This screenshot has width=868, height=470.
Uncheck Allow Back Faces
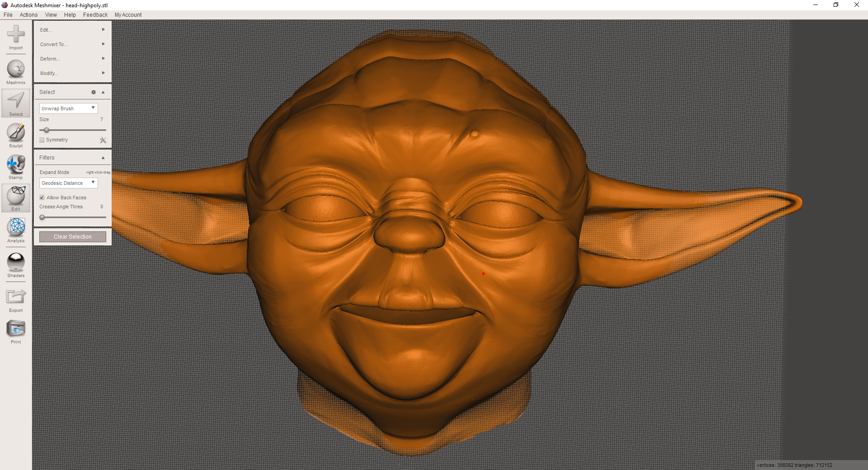[42, 197]
